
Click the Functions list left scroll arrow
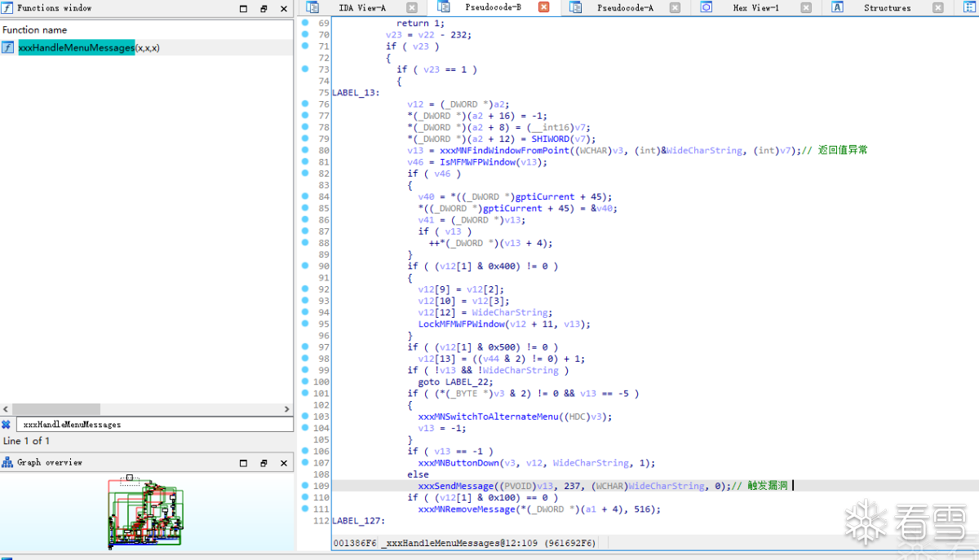click(x=6, y=409)
